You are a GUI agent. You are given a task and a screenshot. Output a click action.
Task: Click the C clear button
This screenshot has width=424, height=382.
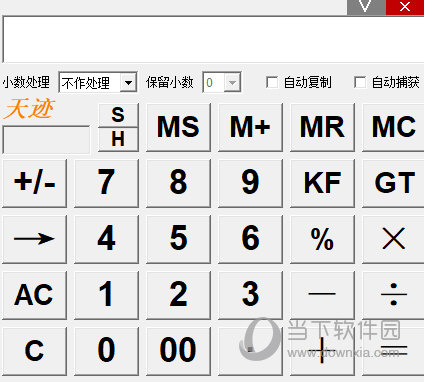coord(35,351)
